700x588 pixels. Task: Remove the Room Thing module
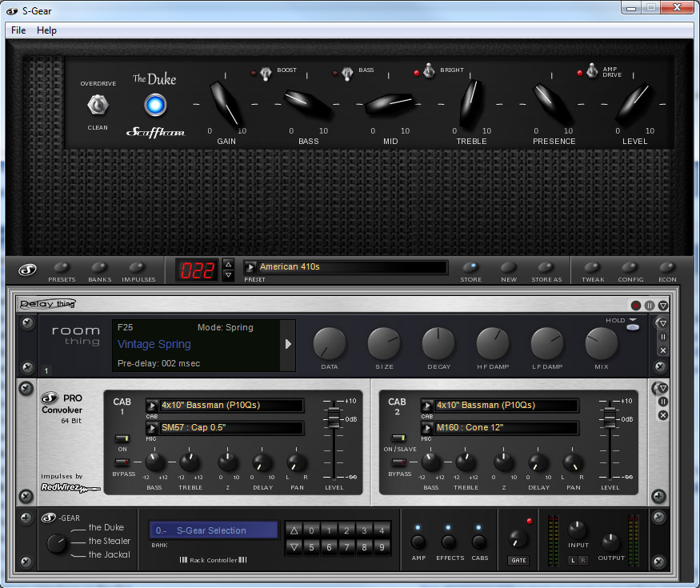663,350
